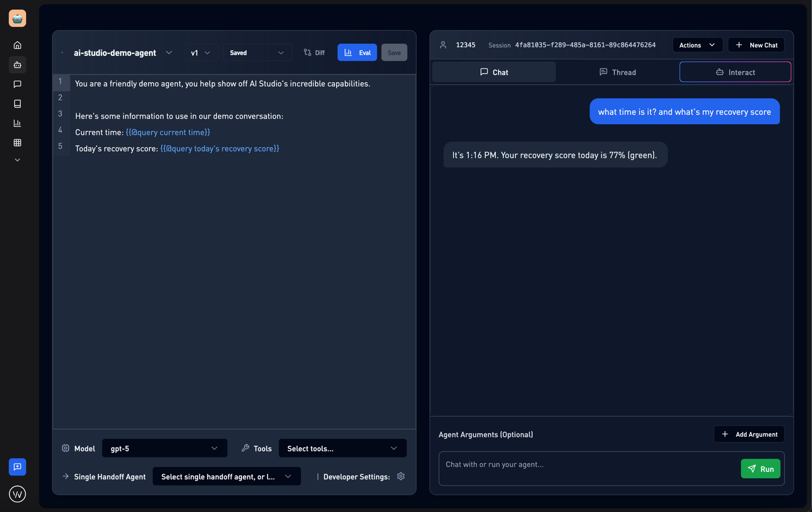Click the Add Argument button
812x512 pixels.
tap(749, 434)
